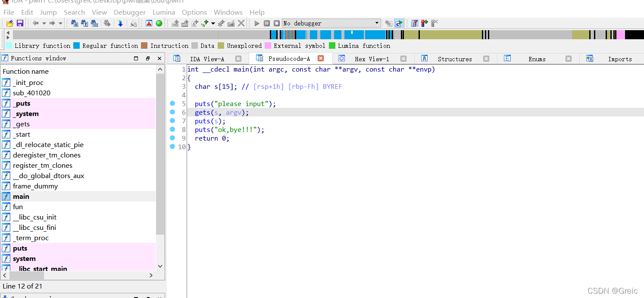Click the function icon beside fun
Image resolution: width=644 pixels, height=298 pixels.
tap(6, 207)
